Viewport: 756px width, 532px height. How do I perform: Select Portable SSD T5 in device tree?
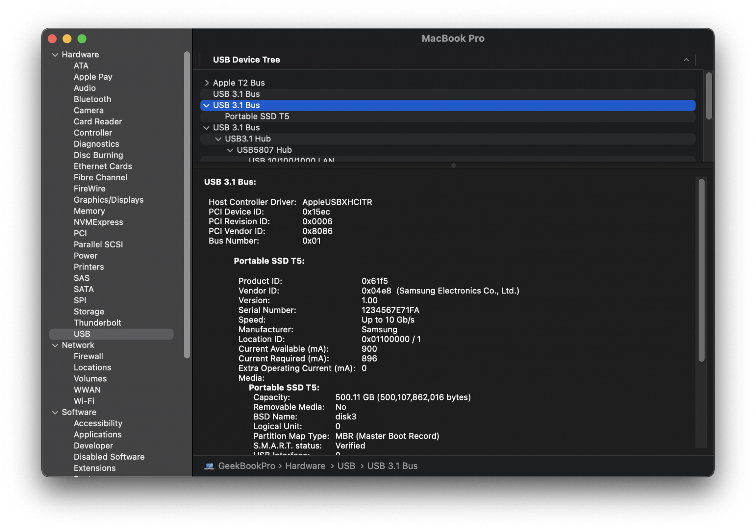(x=257, y=116)
